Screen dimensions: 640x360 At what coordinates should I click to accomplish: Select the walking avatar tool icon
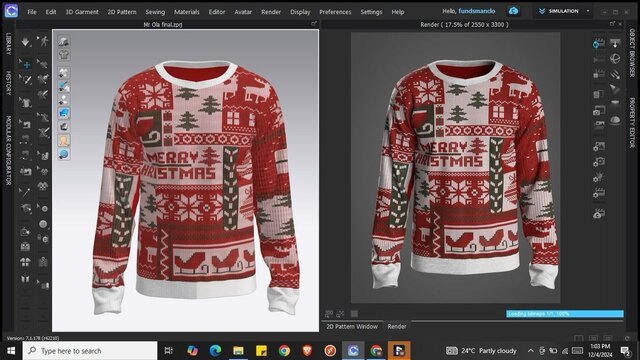point(43,41)
